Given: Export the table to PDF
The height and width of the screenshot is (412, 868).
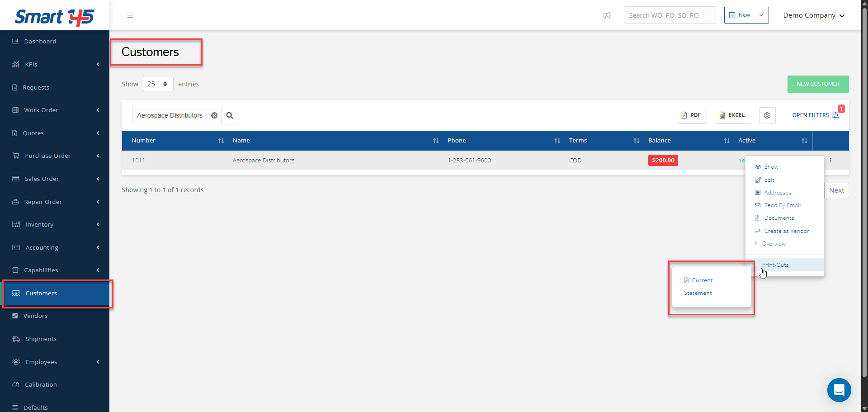Looking at the screenshot, I should (x=691, y=115).
